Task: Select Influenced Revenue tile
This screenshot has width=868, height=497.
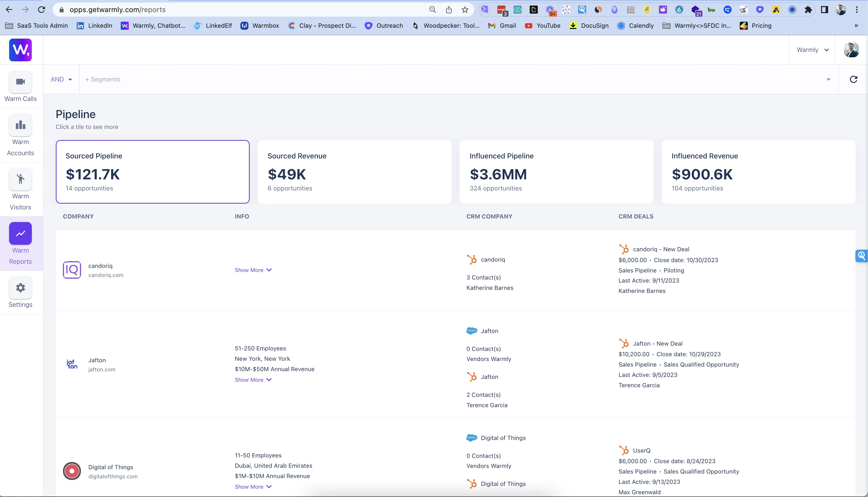Action: [758, 172]
